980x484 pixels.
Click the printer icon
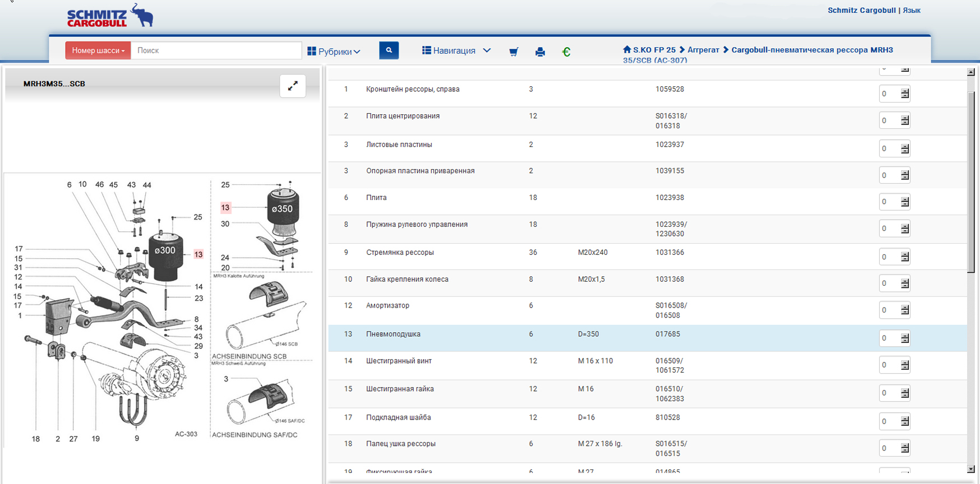540,52
